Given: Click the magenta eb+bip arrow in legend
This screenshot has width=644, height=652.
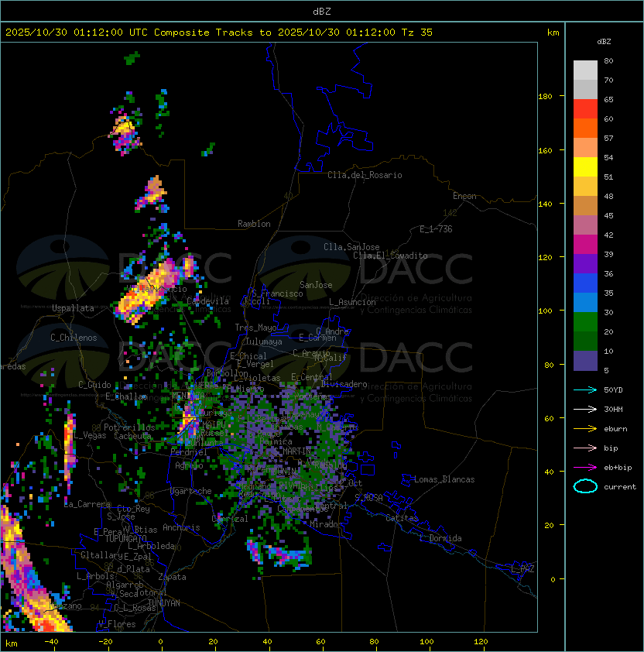Looking at the screenshot, I should pyautogui.click(x=585, y=468).
